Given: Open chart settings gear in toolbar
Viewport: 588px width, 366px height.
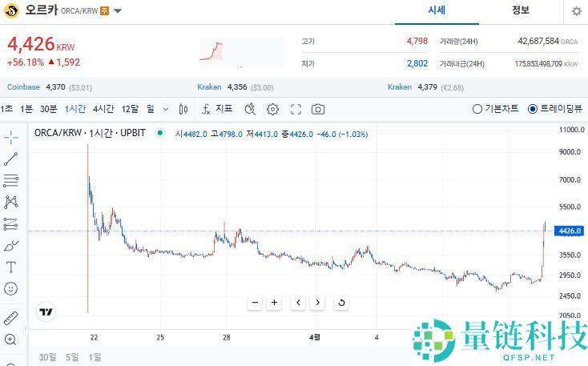Looking at the screenshot, I should pyautogui.click(x=272, y=109).
